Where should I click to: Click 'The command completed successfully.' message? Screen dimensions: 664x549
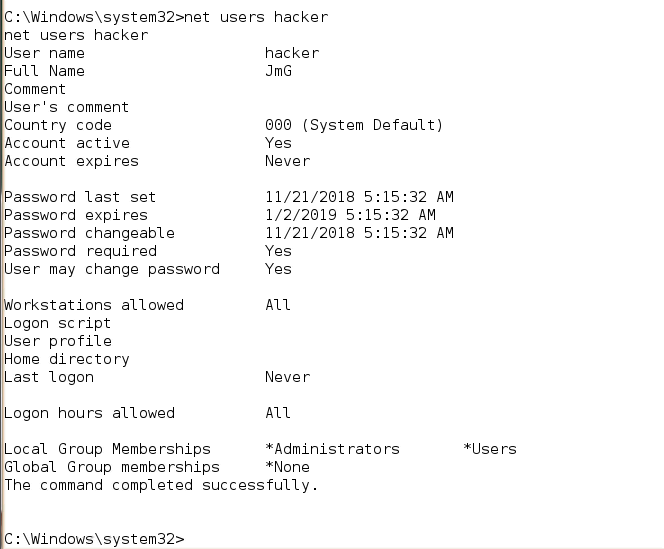(x=160, y=485)
